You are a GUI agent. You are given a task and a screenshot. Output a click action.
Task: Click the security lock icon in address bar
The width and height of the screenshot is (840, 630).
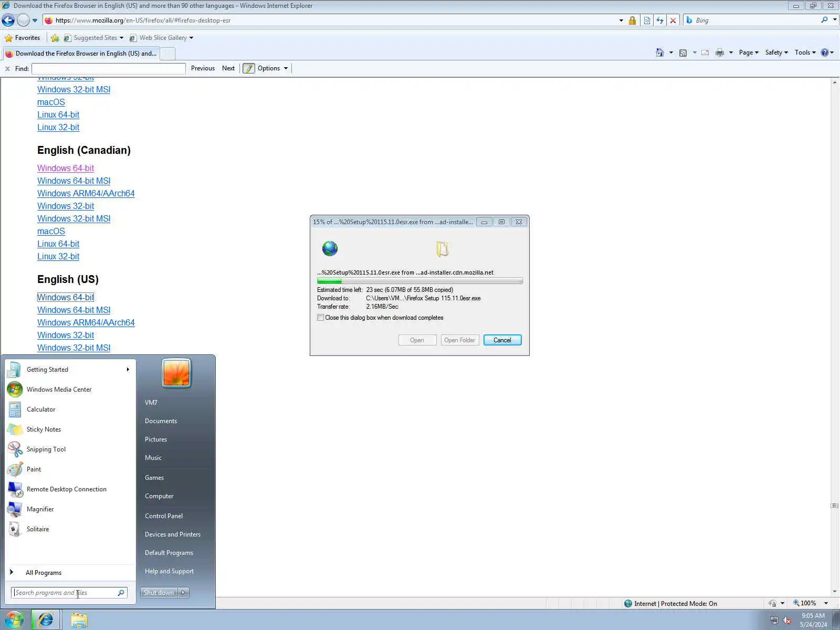coord(633,20)
